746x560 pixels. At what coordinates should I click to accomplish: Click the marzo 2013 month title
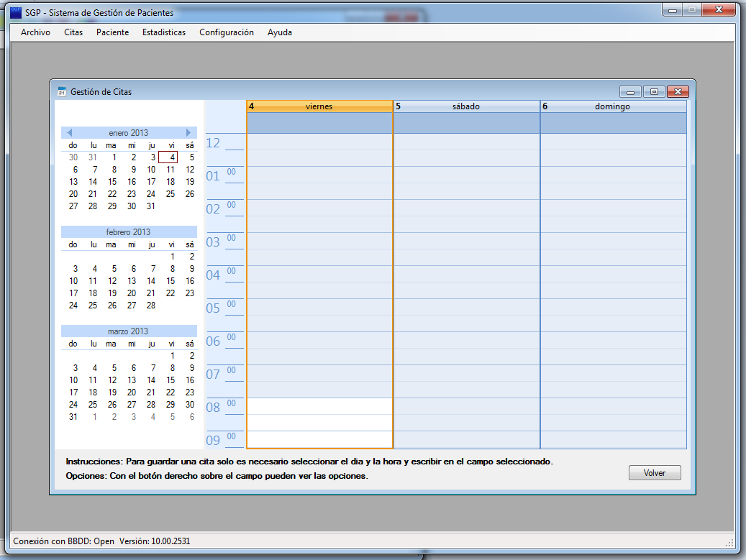[x=129, y=331]
